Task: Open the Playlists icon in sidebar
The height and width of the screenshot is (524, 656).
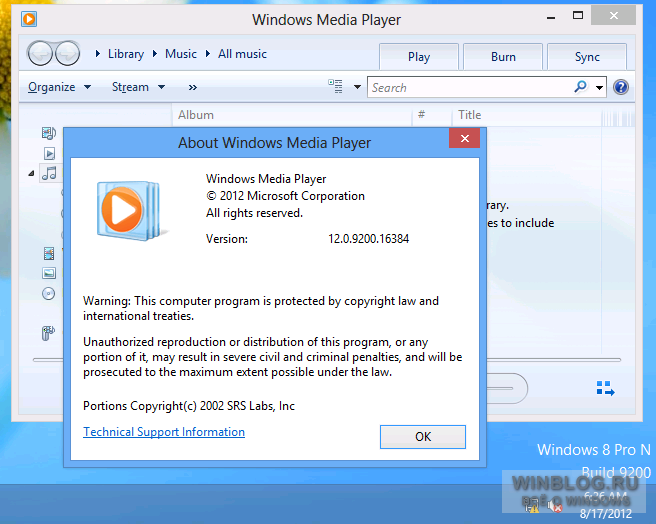Action: [49, 154]
